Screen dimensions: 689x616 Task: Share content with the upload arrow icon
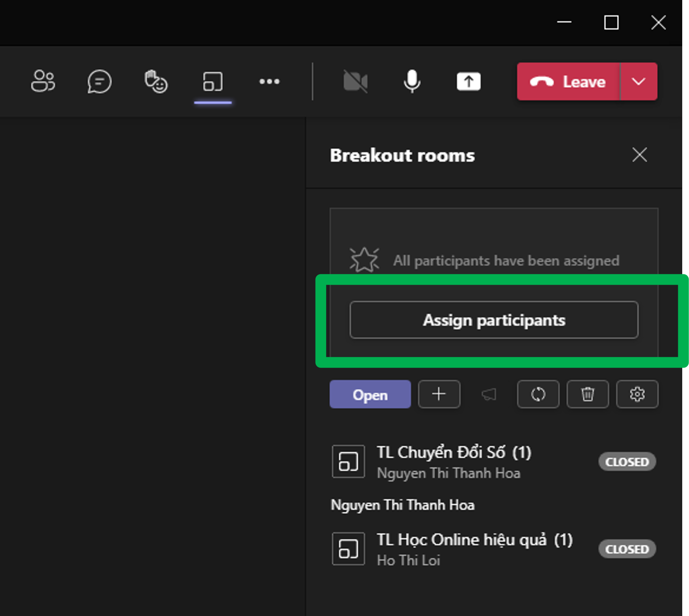click(x=468, y=81)
